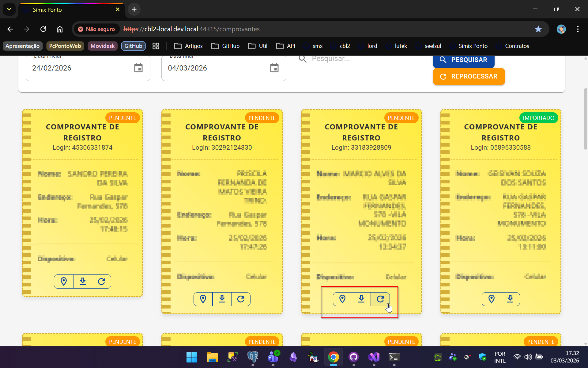The width and height of the screenshot is (588, 368).
Task: Open GitHub Desktop from the taskbar
Action: click(x=354, y=357)
